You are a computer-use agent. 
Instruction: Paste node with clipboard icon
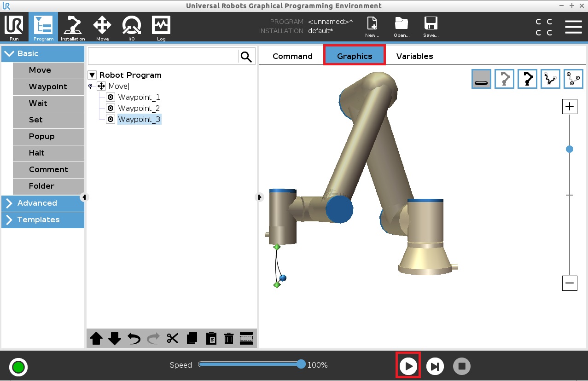click(x=211, y=339)
